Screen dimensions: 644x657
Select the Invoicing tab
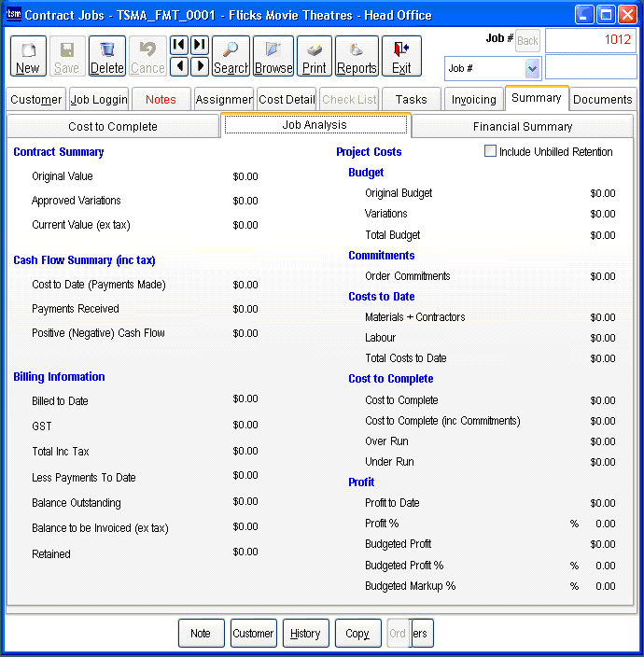click(473, 100)
